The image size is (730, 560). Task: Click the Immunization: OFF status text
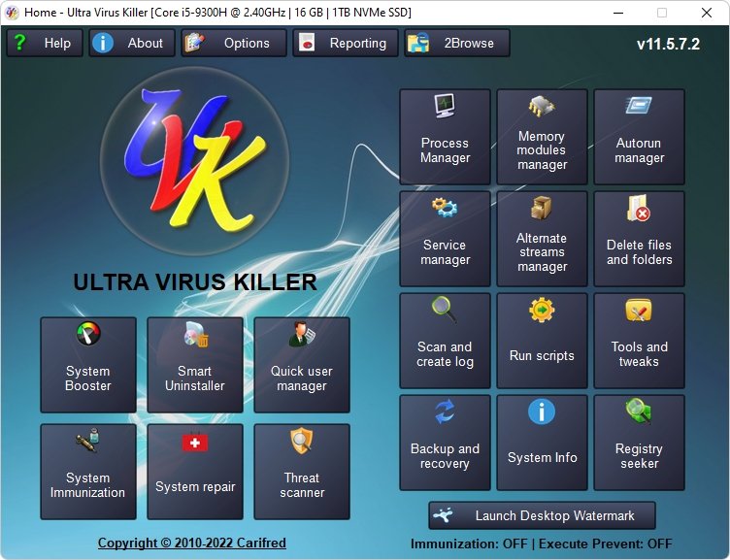coord(469,544)
